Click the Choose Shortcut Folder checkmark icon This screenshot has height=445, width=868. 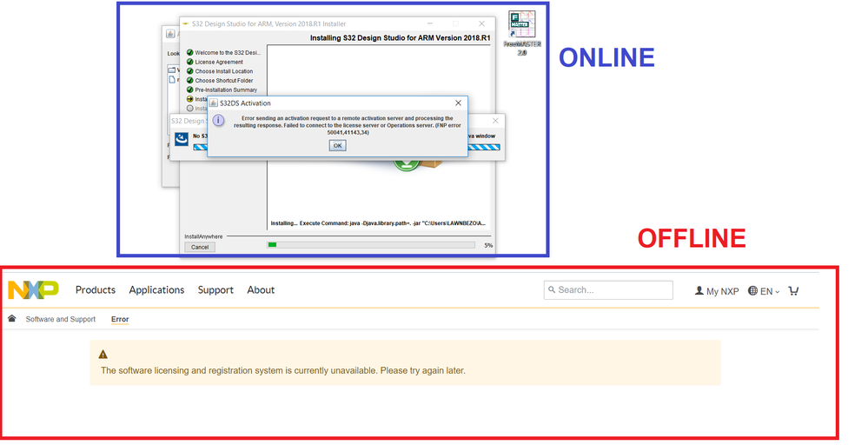click(x=190, y=80)
